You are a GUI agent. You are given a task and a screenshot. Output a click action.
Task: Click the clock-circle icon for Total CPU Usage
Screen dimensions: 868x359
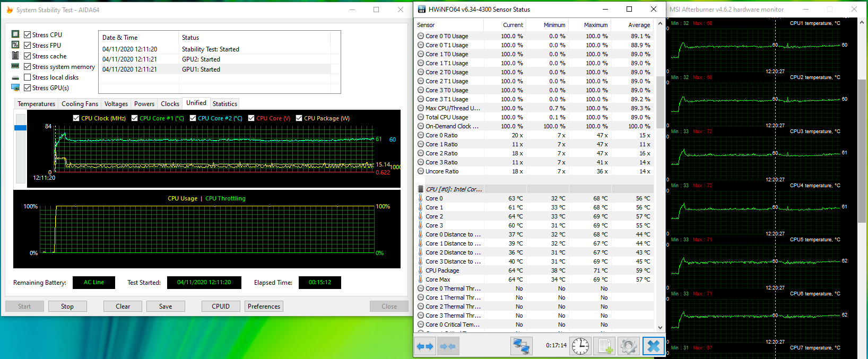421,117
